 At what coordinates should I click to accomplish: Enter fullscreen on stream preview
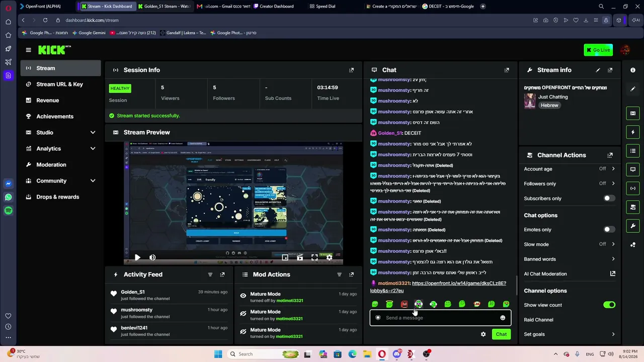314,257
